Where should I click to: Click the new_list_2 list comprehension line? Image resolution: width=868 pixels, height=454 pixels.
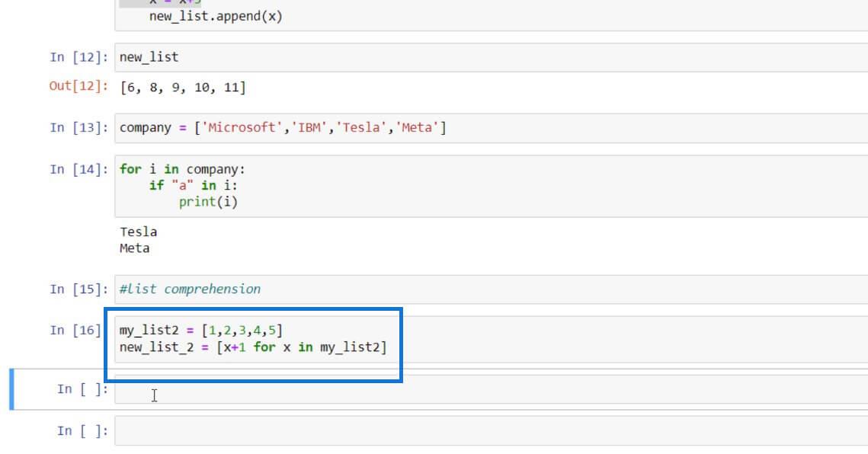(x=253, y=347)
